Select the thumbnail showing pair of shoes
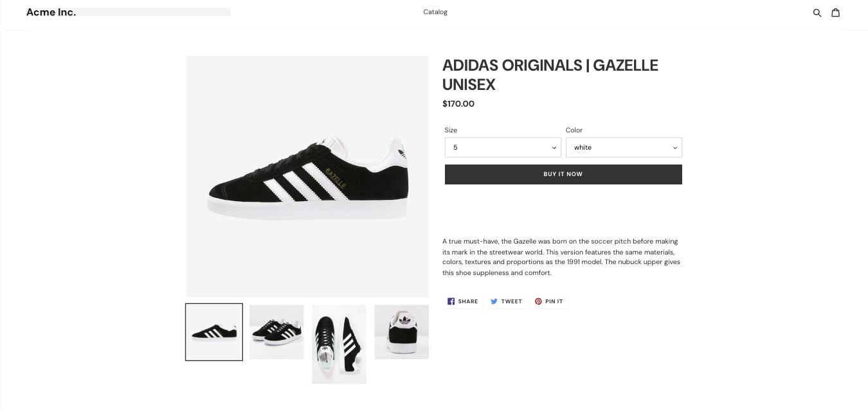Screen dimensions: 868x410 [276, 332]
